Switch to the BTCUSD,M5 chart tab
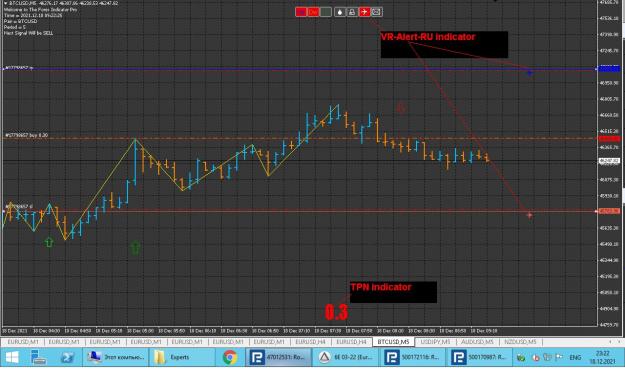 (x=393, y=342)
